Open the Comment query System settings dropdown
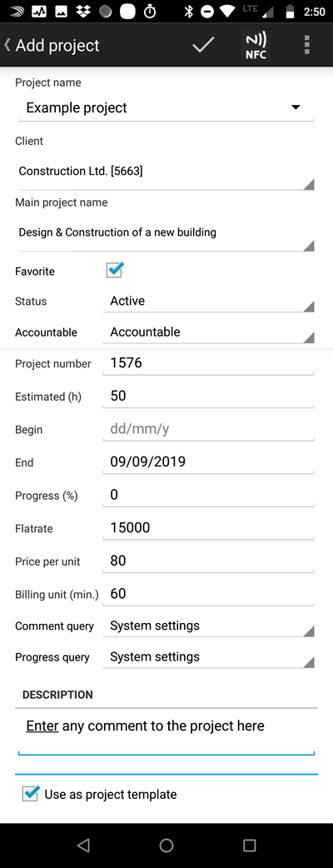The width and height of the screenshot is (333, 868). click(x=208, y=626)
